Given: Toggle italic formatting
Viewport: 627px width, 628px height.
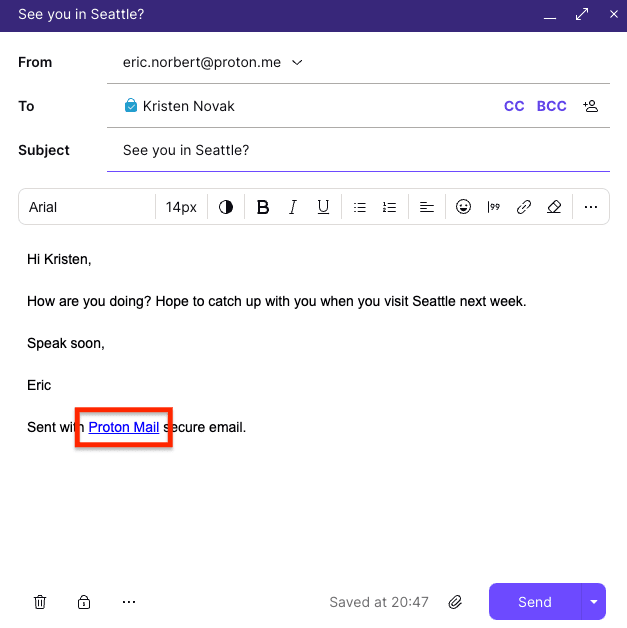Looking at the screenshot, I should (x=293, y=207).
